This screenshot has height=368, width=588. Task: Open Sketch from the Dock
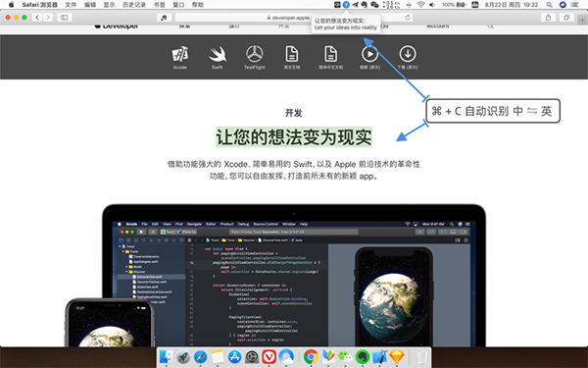(x=397, y=357)
